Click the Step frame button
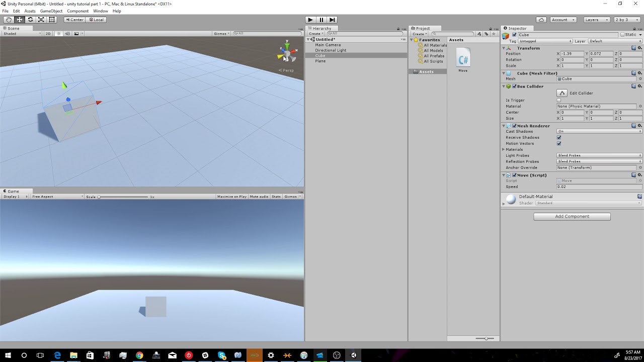 click(332, 20)
